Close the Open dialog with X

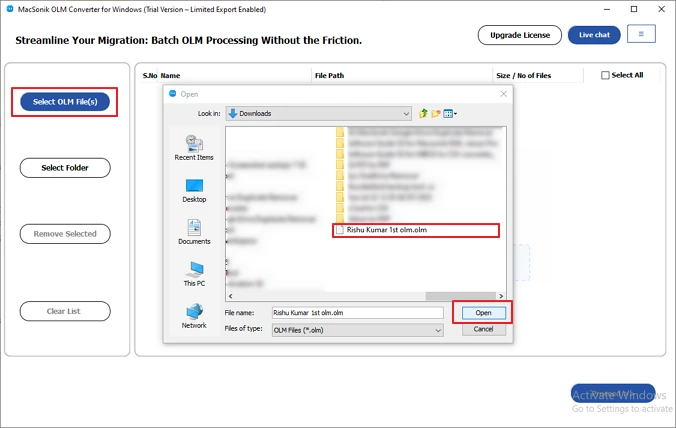click(x=504, y=94)
